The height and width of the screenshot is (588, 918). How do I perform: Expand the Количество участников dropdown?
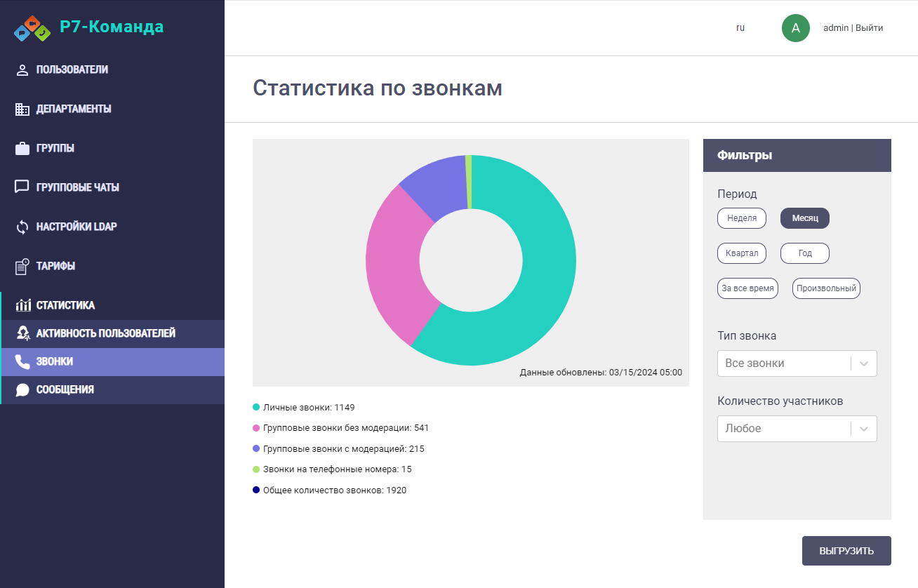click(797, 429)
